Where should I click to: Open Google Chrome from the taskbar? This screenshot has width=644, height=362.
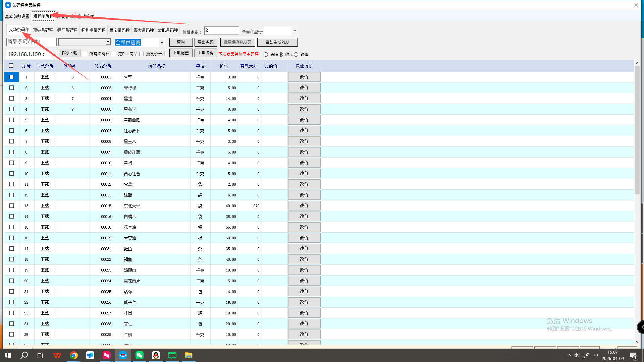coord(74,355)
